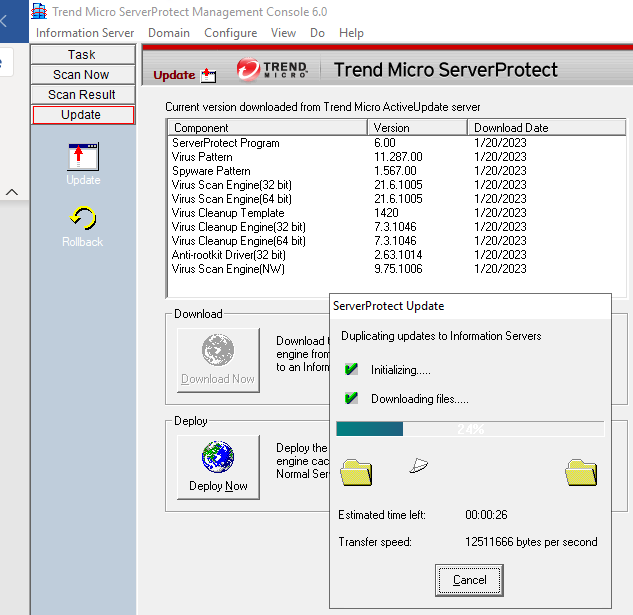Click the estimated time 00:00:26 value
Image resolution: width=633 pixels, height=615 pixels.
pyautogui.click(x=486, y=515)
